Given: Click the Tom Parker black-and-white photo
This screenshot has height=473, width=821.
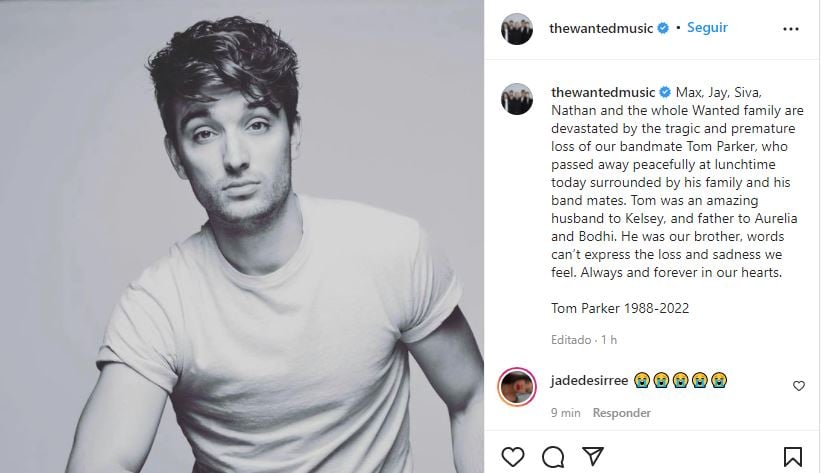Looking at the screenshot, I should [x=242, y=236].
